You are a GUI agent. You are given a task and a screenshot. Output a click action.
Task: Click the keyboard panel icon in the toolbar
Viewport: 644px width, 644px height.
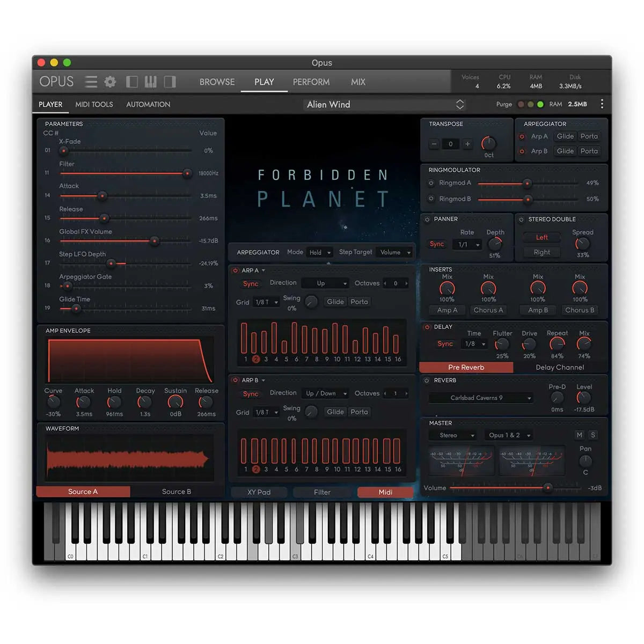(x=150, y=82)
